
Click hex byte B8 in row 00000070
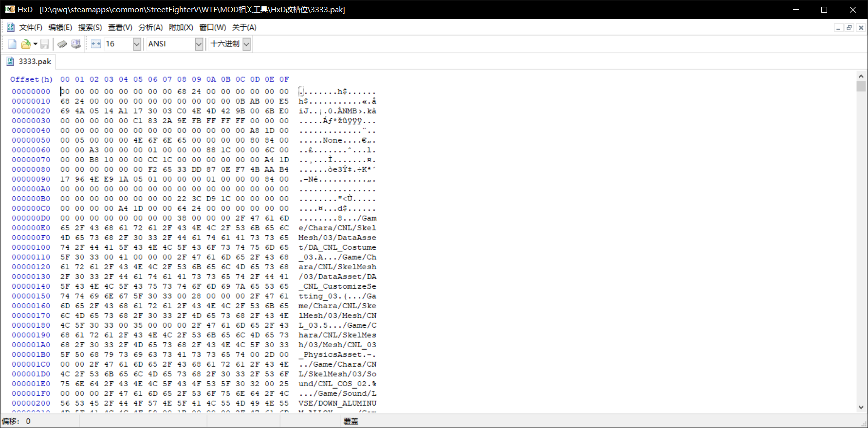(x=94, y=160)
